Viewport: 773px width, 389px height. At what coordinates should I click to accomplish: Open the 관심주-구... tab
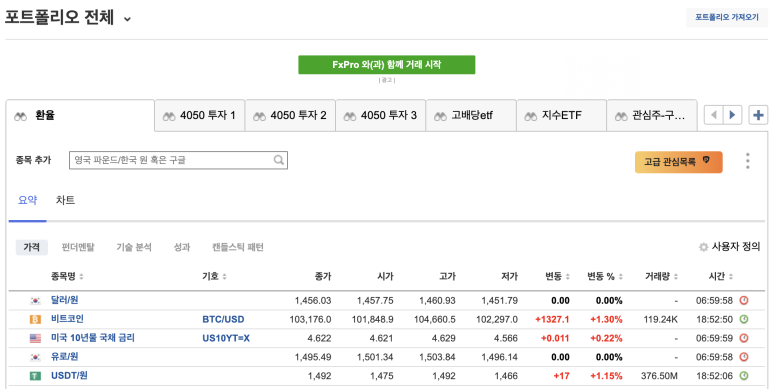tap(652, 116)
